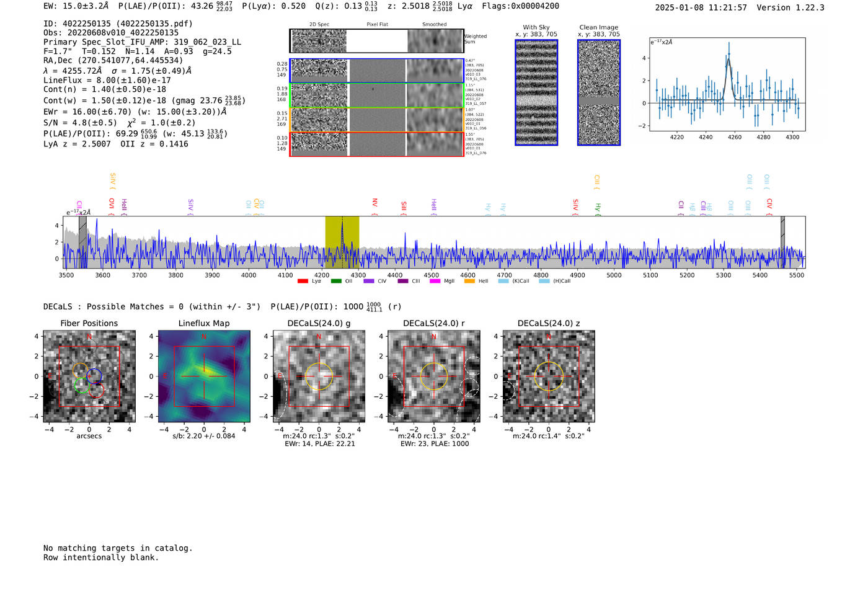The width and height of the screenshot is (868, 591).
Task: Click the 's/b: 2.20 +/- 0.084' caption
Action: 204,436
